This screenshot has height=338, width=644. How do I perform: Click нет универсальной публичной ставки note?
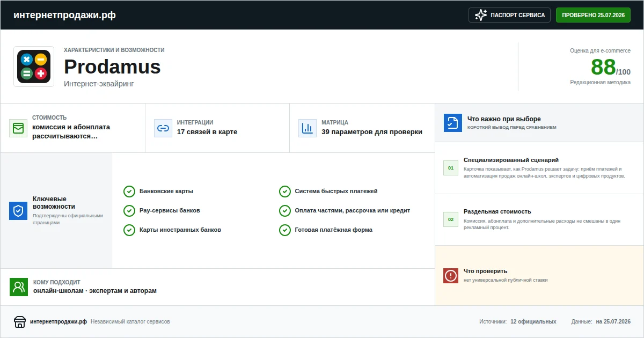click(506, 280)
